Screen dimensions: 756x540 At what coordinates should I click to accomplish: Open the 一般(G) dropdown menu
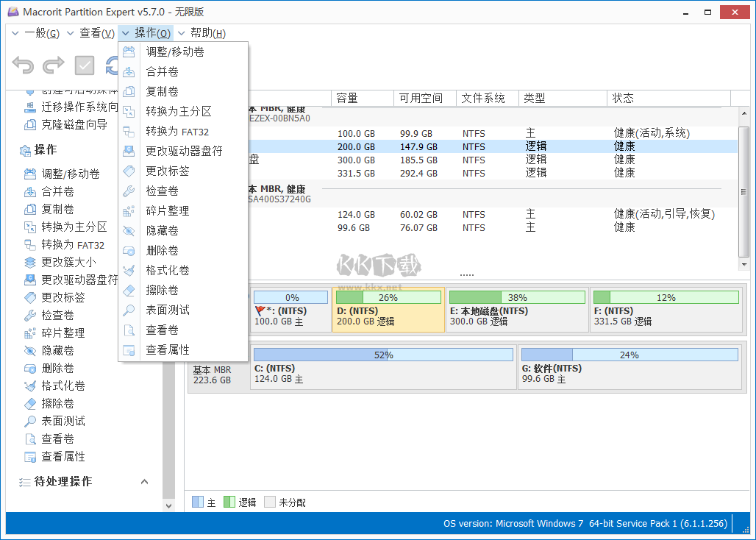click(x=43, y=32)
